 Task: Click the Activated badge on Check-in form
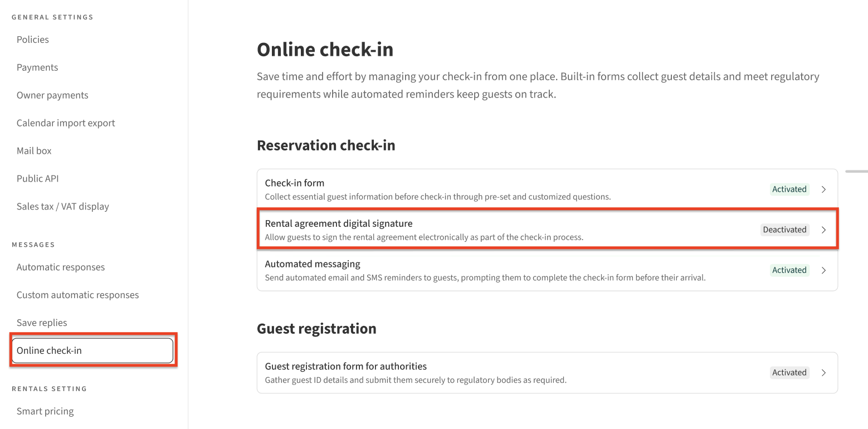tap(789, 189)
